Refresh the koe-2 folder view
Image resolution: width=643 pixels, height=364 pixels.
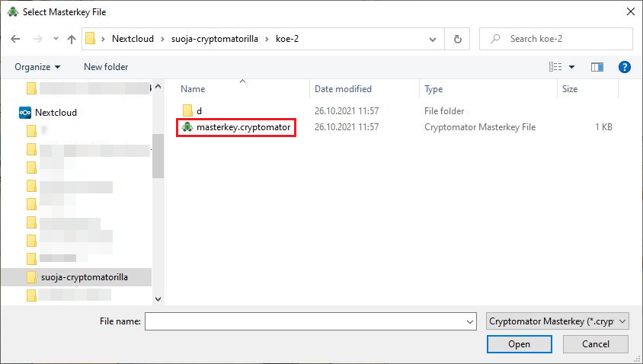(457, 39)
